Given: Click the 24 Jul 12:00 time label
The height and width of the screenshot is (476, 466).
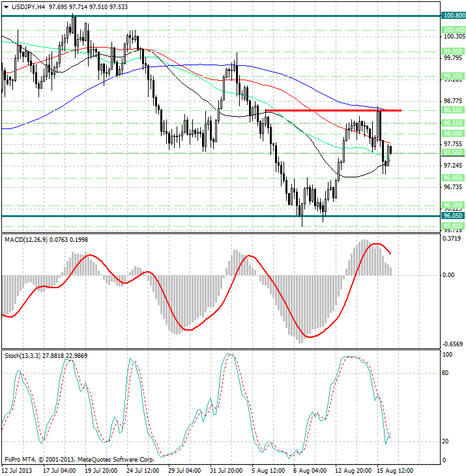Looking at the screenshot, I should 143,471.
